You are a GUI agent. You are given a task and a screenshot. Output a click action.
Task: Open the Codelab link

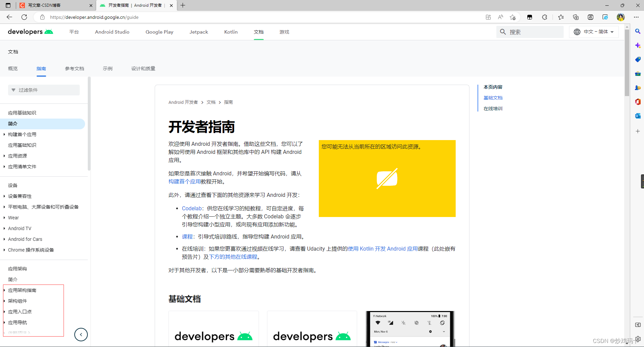pyautogui.click(x=192, y=209)
